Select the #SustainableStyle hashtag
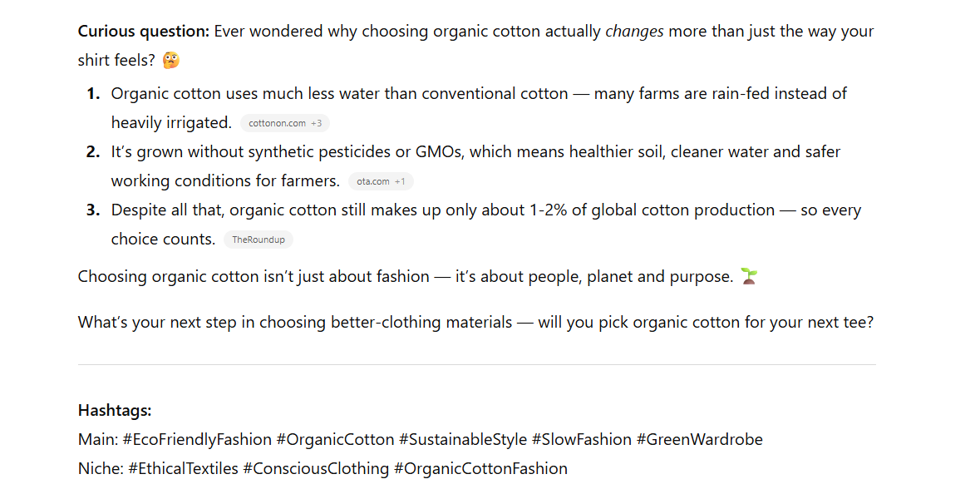This screenshot has height=489, width=980. [463, 440]
